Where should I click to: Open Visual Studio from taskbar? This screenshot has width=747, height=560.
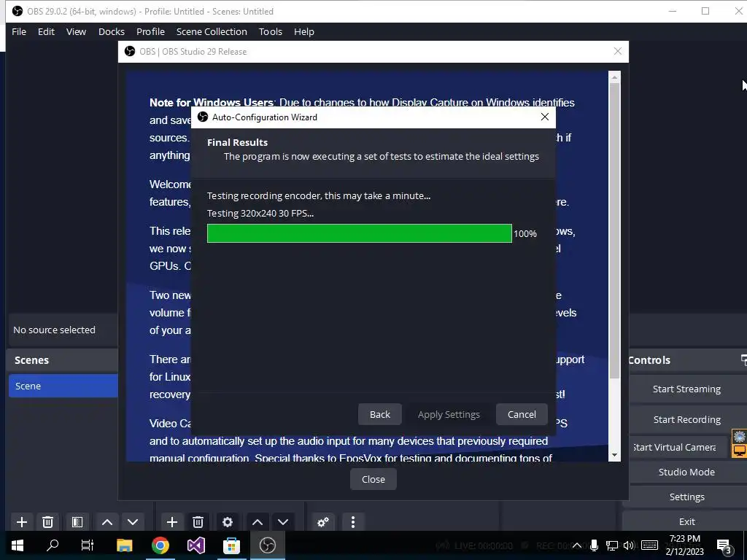point(196,545)
